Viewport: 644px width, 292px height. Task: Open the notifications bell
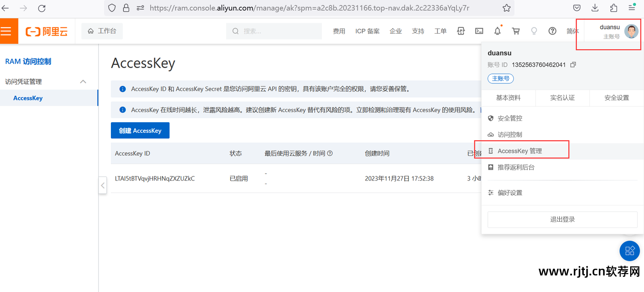click(497, 31)
